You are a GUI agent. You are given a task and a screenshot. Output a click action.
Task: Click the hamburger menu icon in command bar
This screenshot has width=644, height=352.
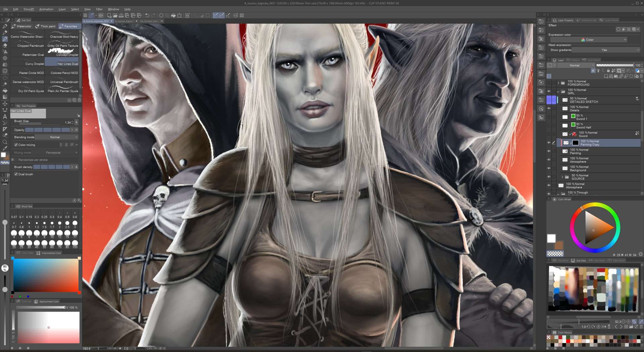coord(85,15)
